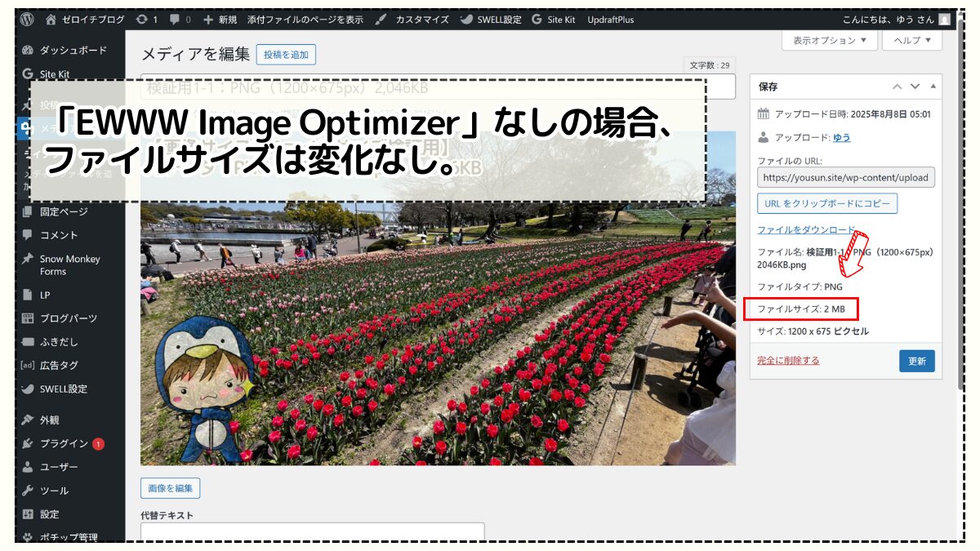Open the uploader link ゆう
Viewport: 980px width, 551px height.
(842, 138)
